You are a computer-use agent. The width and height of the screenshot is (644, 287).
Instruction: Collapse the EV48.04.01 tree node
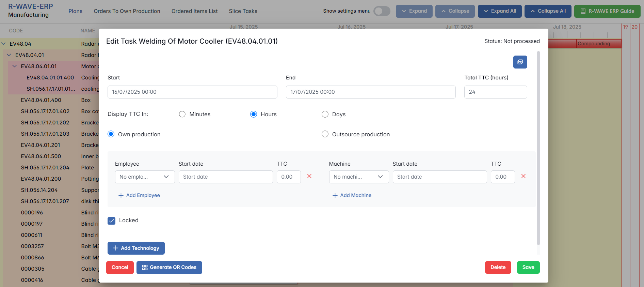coord(9,55)
